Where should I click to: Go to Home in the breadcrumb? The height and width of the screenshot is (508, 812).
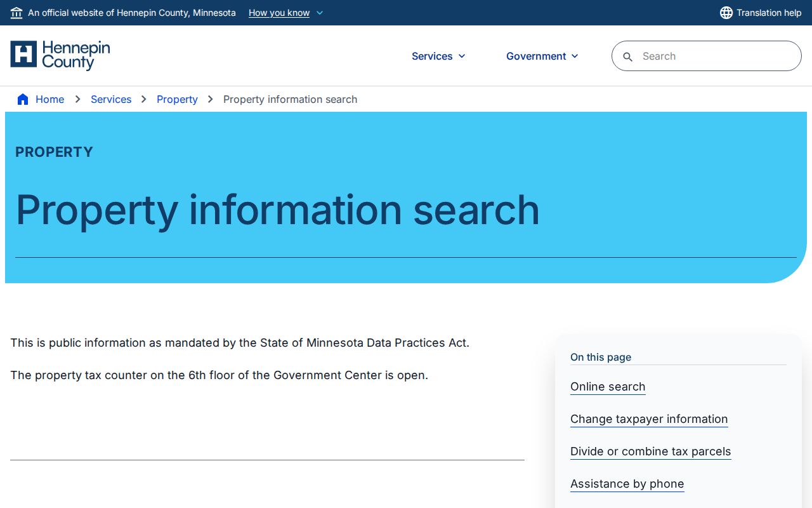[x=49, y=99]
